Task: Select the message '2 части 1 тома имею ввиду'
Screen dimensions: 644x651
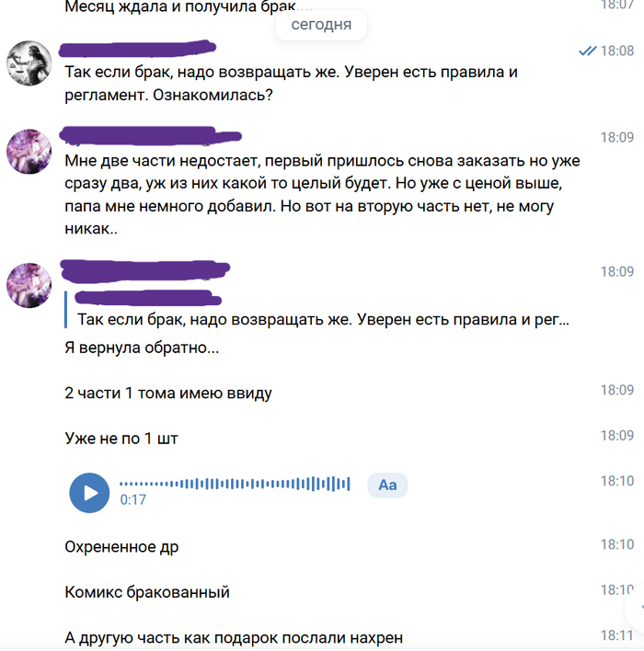Action: pyautogui.click(x=168, y=393)
